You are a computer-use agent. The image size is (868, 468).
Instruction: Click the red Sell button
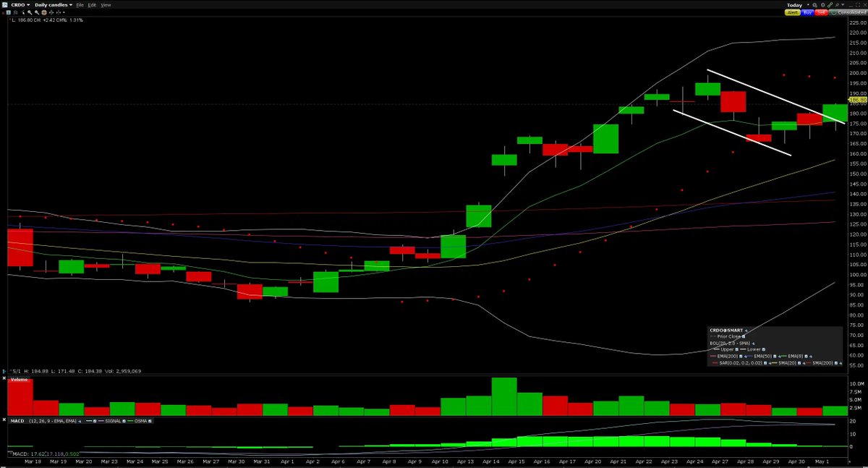coord(822,12)
